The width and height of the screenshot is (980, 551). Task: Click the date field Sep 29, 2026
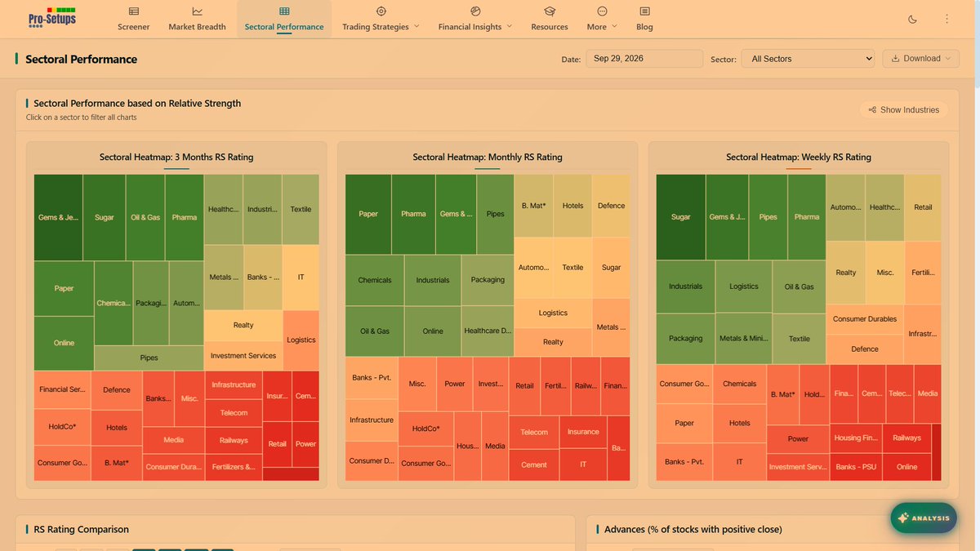pyautogui.click(x=644, y=59)
